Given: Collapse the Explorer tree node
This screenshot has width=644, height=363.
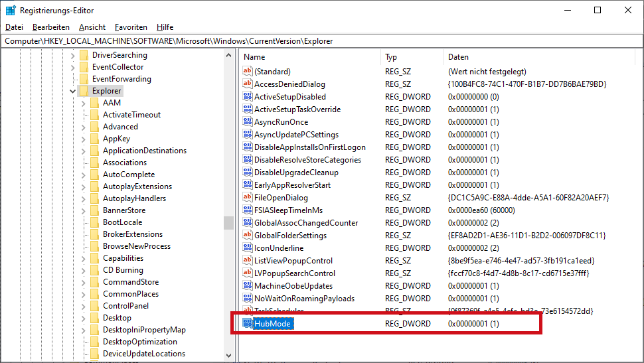Looking at the screenshot, I should [72, 91].
